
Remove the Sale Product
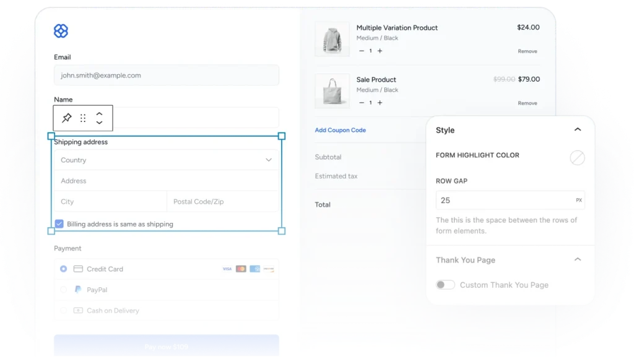[x=528, y=103]
